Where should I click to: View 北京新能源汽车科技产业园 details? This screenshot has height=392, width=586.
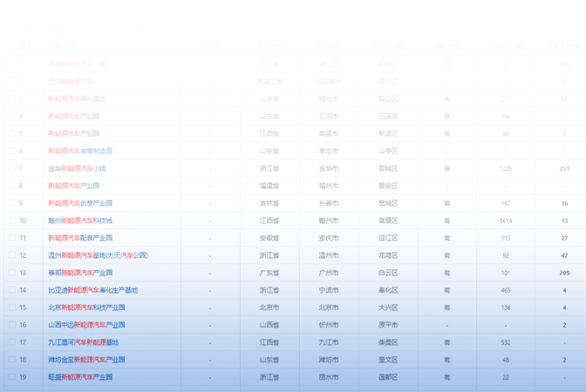[86, 308]
